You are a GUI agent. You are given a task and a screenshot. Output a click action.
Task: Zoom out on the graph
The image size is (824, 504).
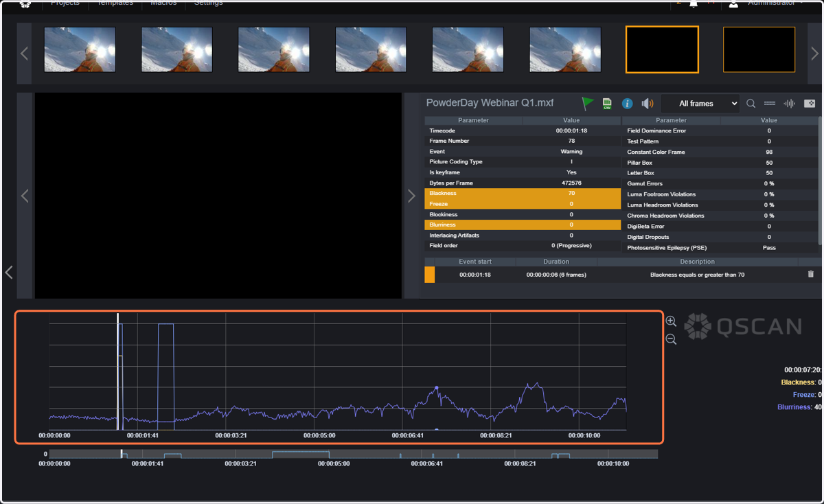click(671, 339)
